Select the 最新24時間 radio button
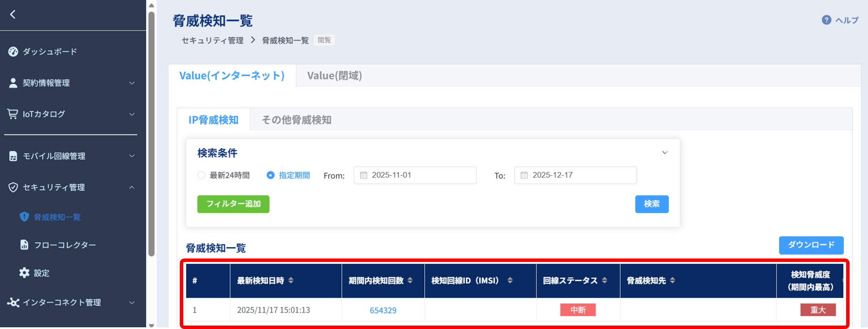Image resolution: width=868 pixels, height=329 pixels. pos(201,175)
